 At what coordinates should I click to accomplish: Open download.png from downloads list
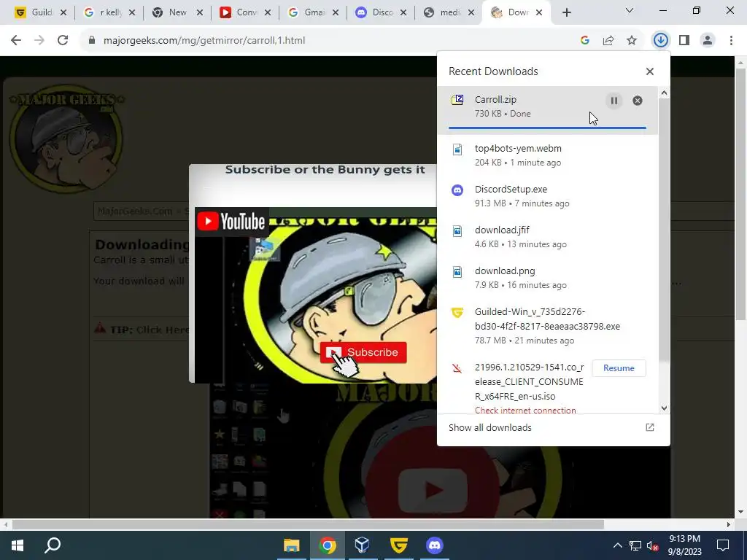547,278
